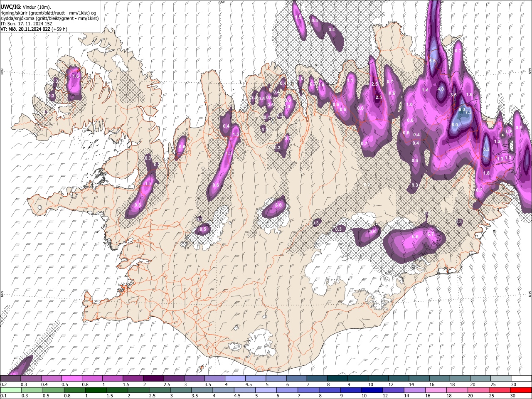Click top legend swatch between 25 and 30

click(x=501, y=378)
